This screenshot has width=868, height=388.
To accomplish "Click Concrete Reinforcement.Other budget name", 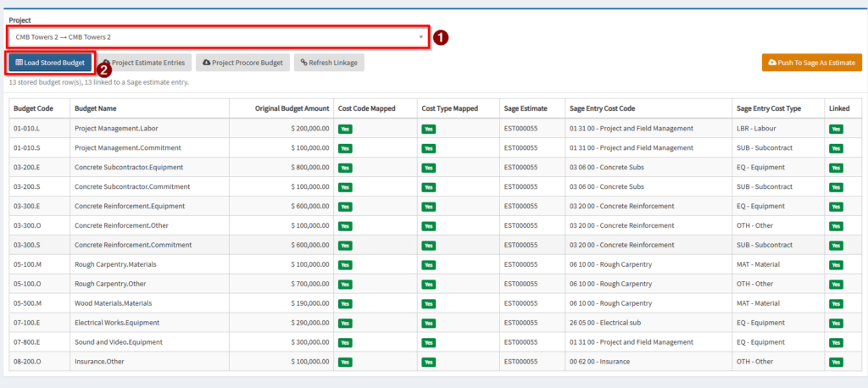I will click(122, 225).
